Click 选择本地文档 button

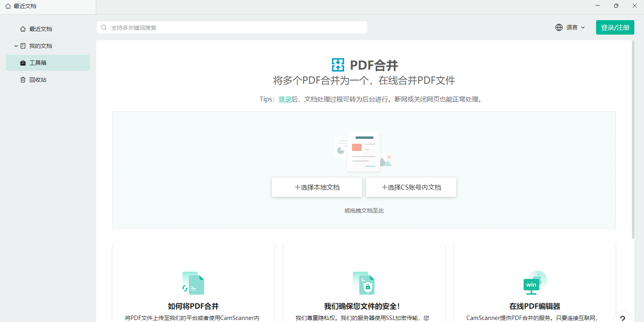pos(317,187)
